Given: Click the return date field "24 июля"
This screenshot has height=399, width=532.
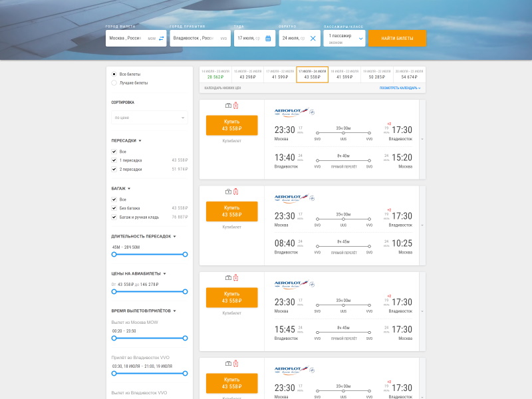Looking at the screenshot, I should 300,39.
